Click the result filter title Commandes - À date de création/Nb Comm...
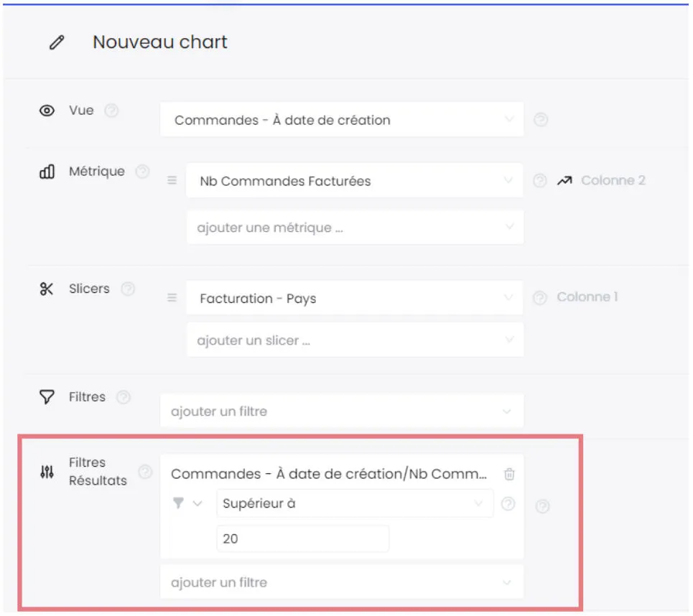Image resolution: width=693 pixels, height=616 pixels. tap(329, 474)
